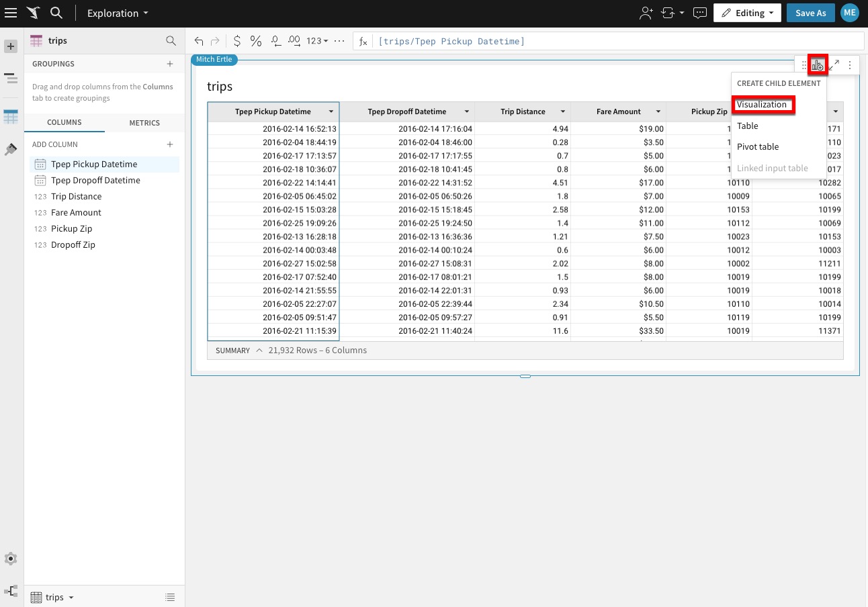Click the Save As button
Image resolution: width=868 pixels, height=607 pixels.
811,13
